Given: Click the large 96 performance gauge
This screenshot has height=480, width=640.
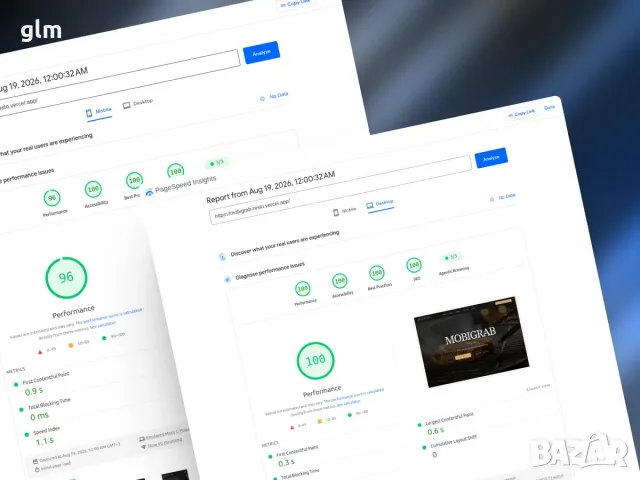Looking at the screenshot, I should (x=66, y=278).
